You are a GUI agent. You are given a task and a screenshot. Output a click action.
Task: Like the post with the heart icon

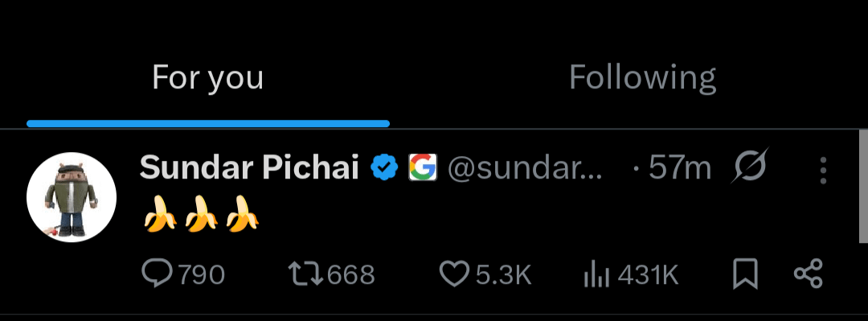454,274
